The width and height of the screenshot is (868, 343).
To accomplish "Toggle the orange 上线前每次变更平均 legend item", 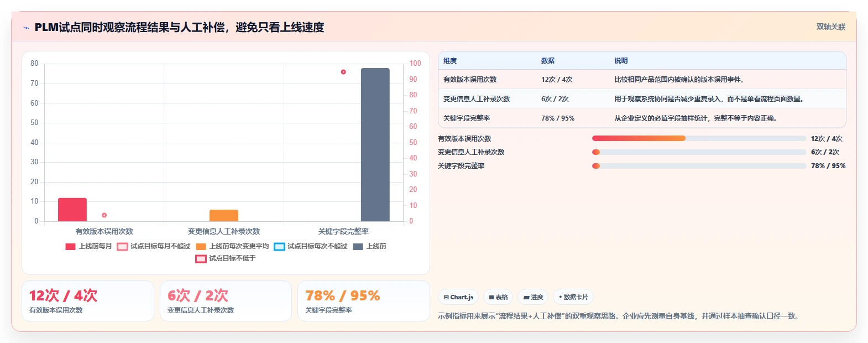I will pyautogui.click(x=232, y=246).
